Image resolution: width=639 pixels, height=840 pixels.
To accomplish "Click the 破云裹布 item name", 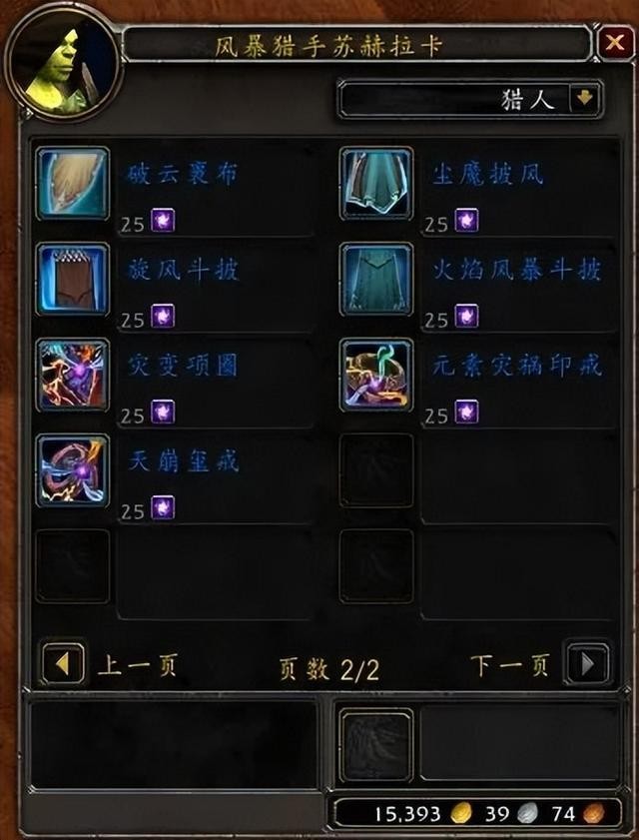I will click(182, 174).
